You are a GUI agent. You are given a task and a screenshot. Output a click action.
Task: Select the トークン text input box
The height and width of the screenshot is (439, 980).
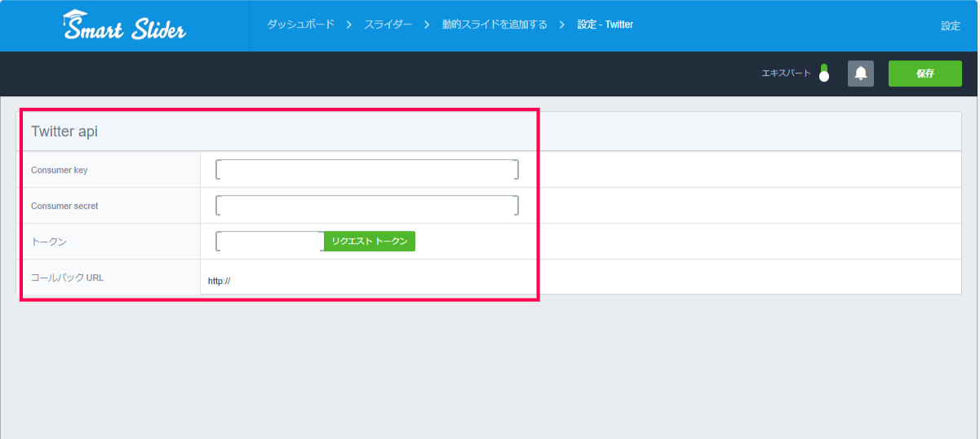[x=270, y=242]
